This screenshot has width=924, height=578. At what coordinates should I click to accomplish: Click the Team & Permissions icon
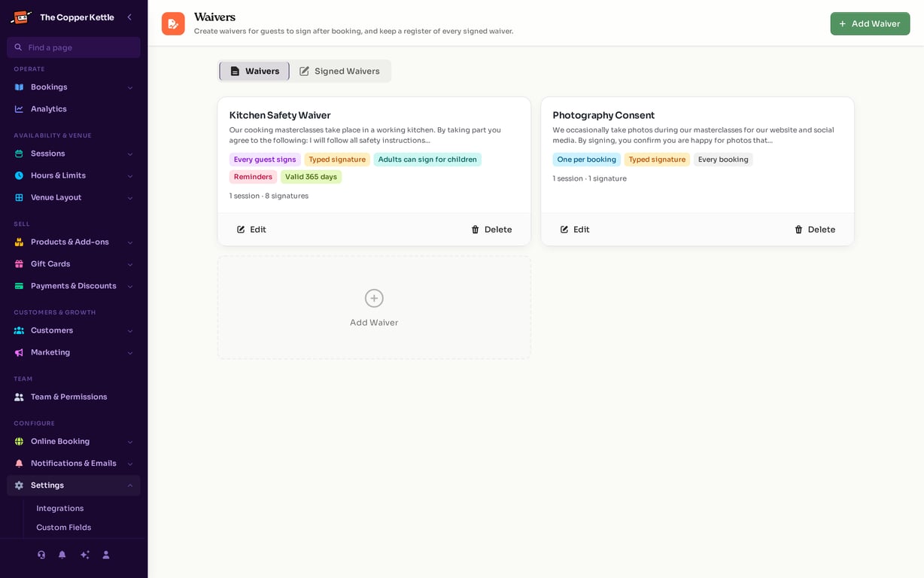(x=19, y=397)
